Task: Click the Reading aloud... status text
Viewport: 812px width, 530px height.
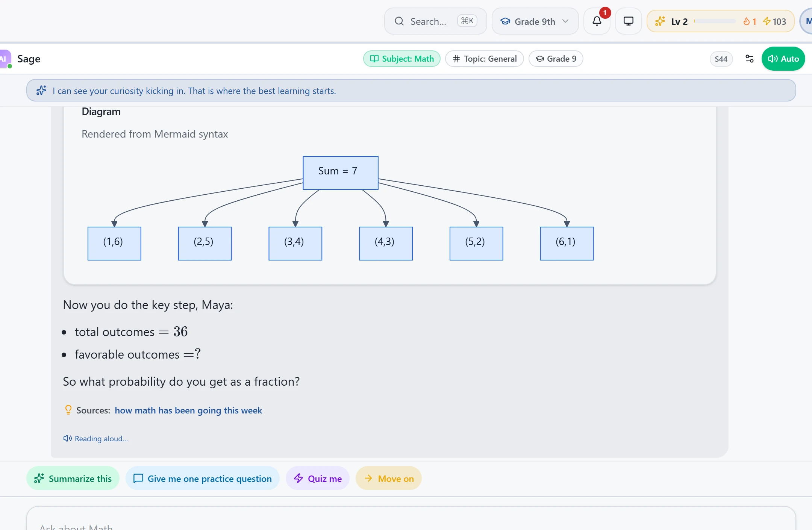Action: pyautogui.click(x=101, y=439)
